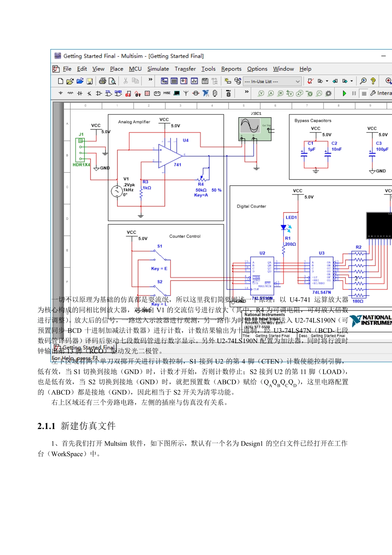Open the Tools menu
392x555 pixels.
pyautogui.click(x=208, y=69)
